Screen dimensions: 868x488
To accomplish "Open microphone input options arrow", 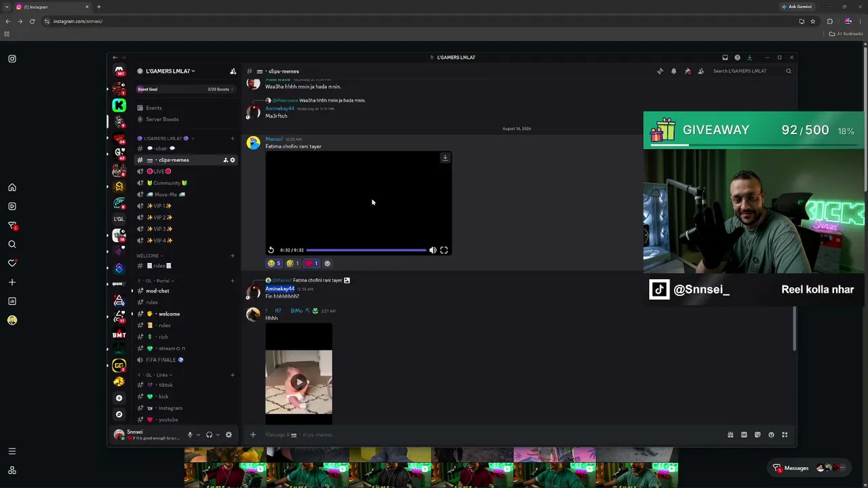I will (198, 435).
